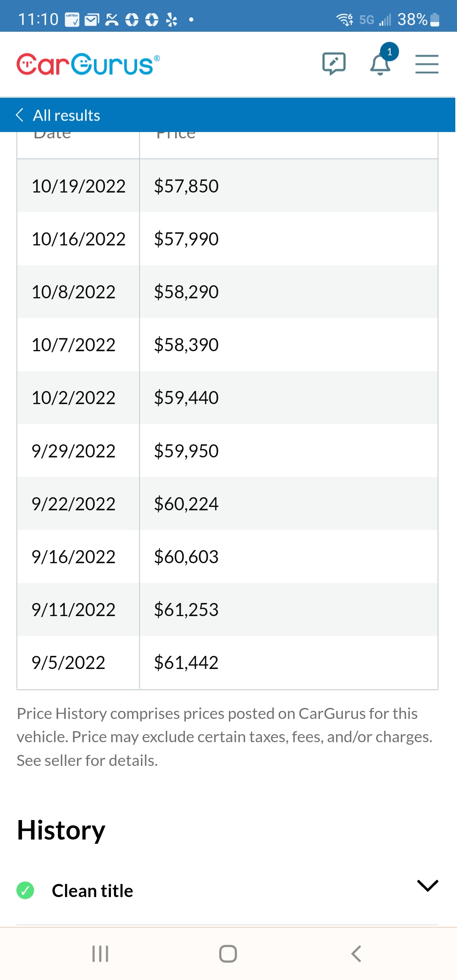457x980 pixels.
Task: Go back to All results
Action: coord(66,115)
